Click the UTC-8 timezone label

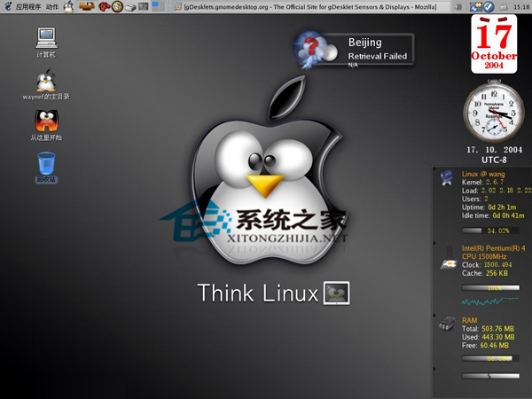click(494, 160)
